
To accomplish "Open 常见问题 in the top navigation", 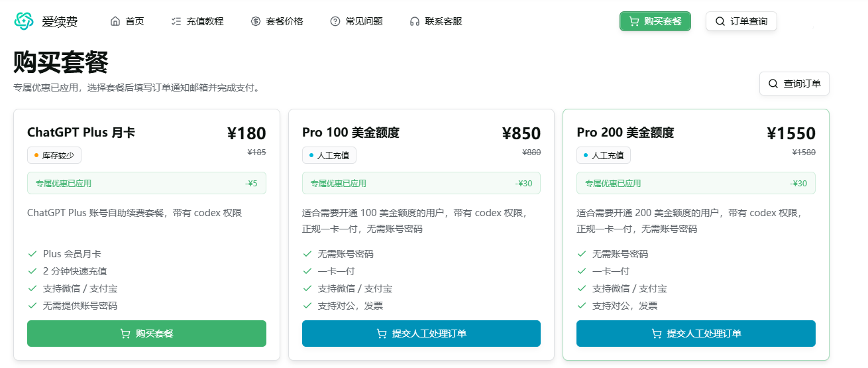I will pyautogui.click(x=356, y=21).
